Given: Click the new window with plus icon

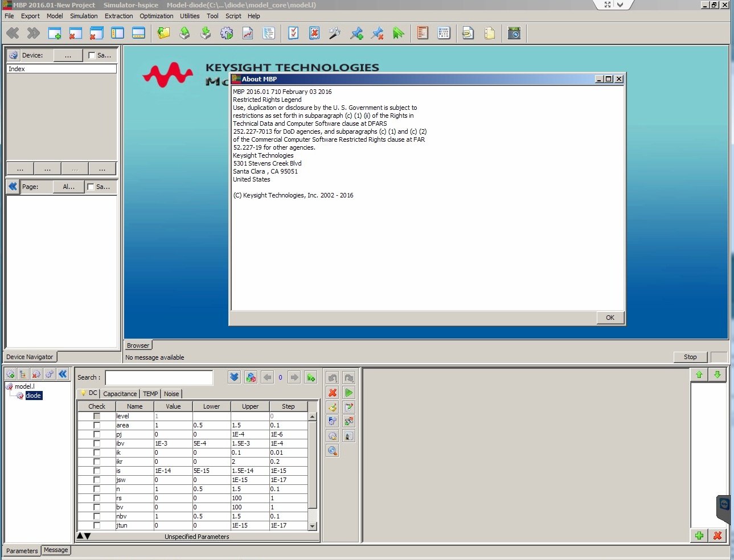Looking at the screenshot, I should pyautogui.click(x=55, y=33).
